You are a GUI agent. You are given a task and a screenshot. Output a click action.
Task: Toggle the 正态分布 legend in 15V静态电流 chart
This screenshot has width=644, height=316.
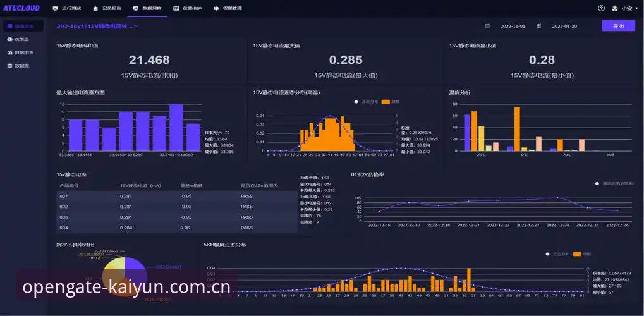point(365,102)
